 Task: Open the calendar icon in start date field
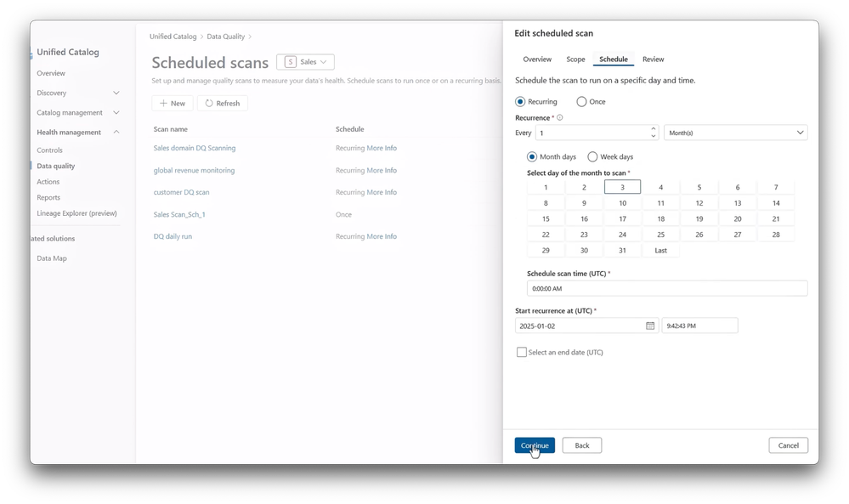(x=650, y=326)
